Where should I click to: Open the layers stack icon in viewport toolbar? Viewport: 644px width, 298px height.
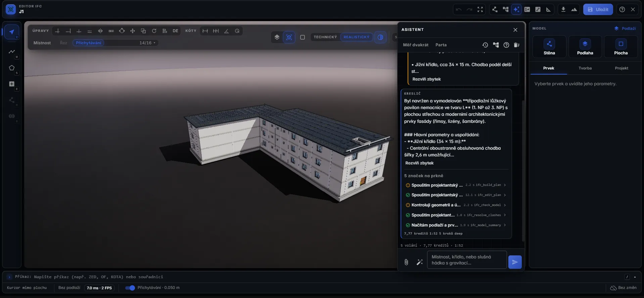pyautogui.click(x=277, y=37)
